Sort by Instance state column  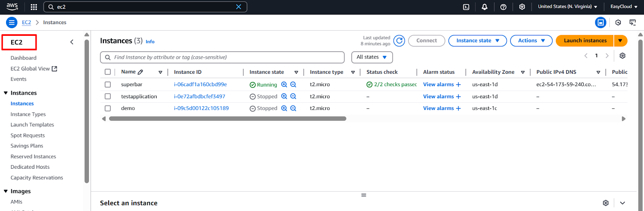tap(296, 72)
